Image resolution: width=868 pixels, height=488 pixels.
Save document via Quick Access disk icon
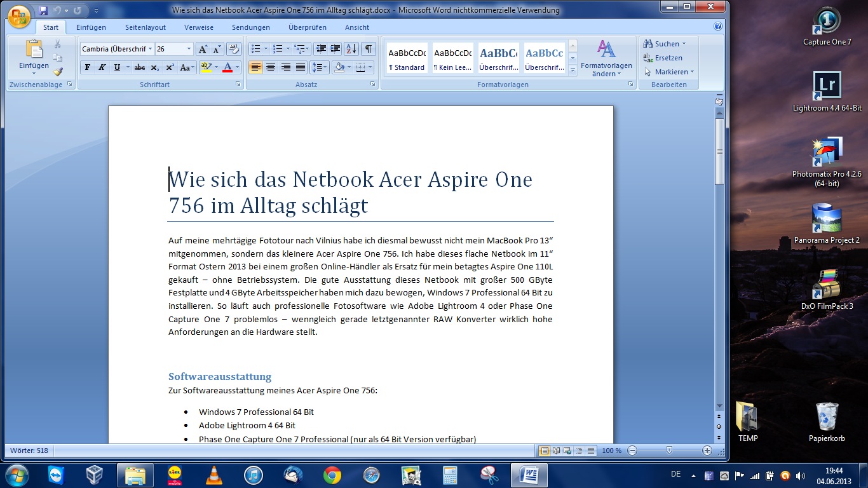point(43,10)
